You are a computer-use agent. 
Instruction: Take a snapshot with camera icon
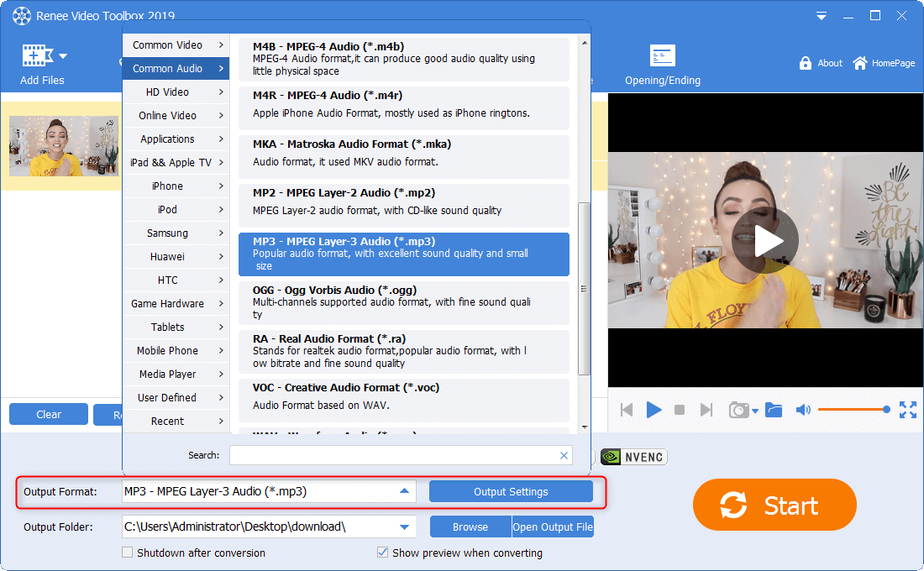(738, 410)
